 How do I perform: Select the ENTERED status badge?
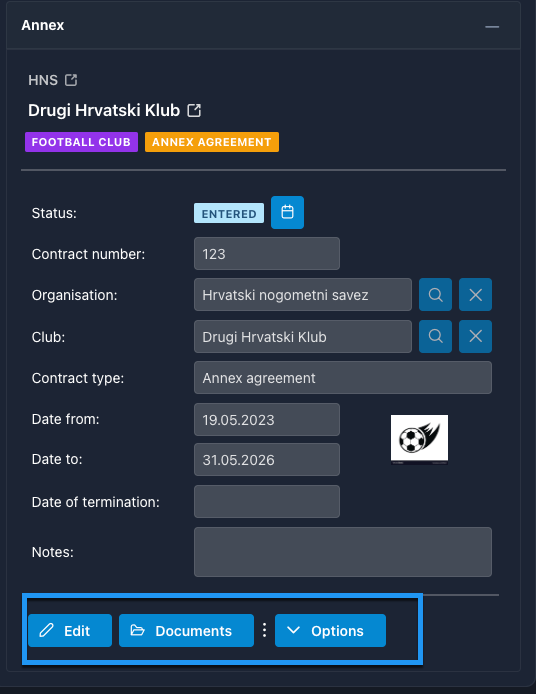[x=229, y=213]
